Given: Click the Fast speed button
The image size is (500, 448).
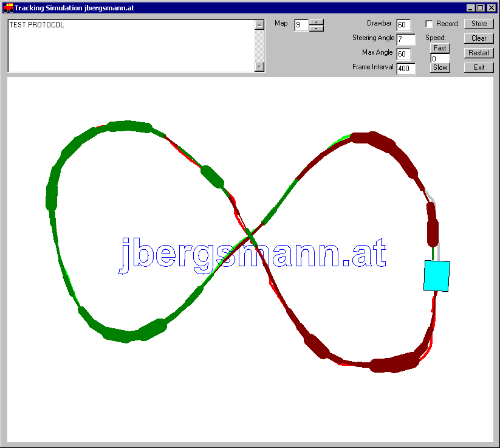Looking at the screenshot, I should point(440,48).
